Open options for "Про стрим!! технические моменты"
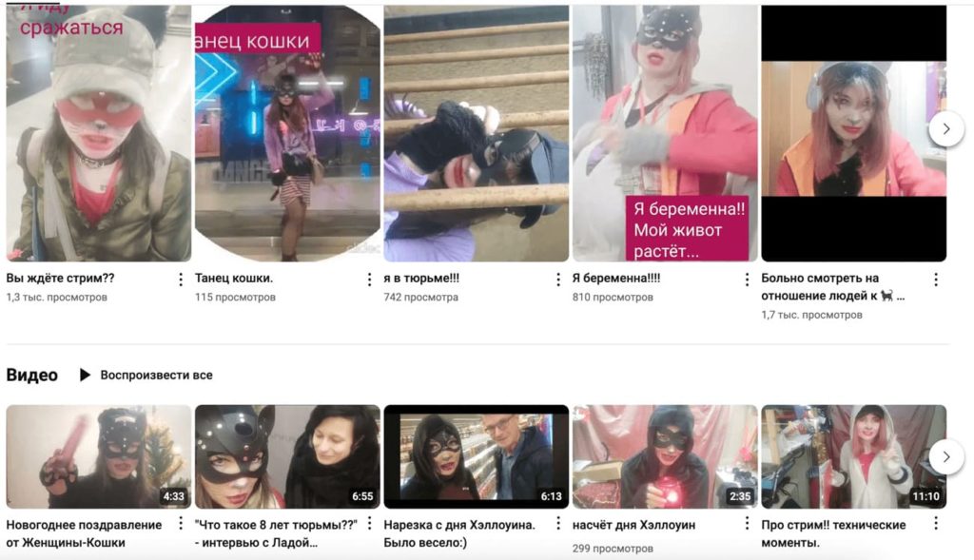Viewport: 974px width, 560px height. (936, 524)
